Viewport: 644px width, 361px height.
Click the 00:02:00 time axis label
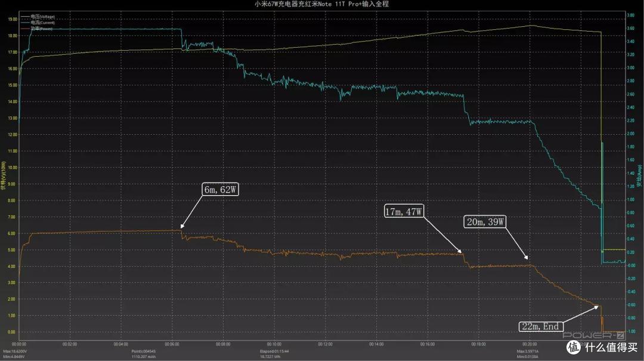tap(70, 344)
